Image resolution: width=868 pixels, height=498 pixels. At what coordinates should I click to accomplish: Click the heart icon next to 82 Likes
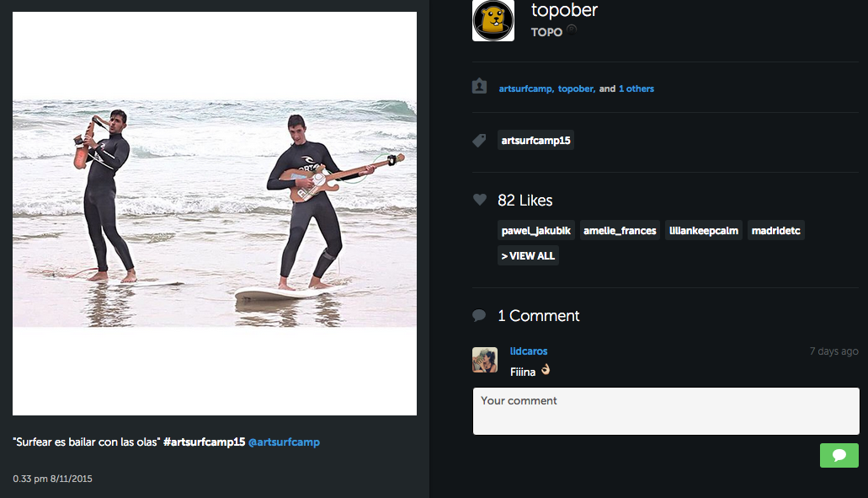(480, 199)
